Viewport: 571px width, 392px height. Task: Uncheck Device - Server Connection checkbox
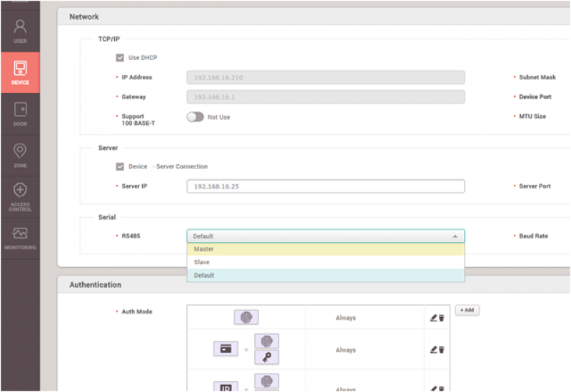120,166
